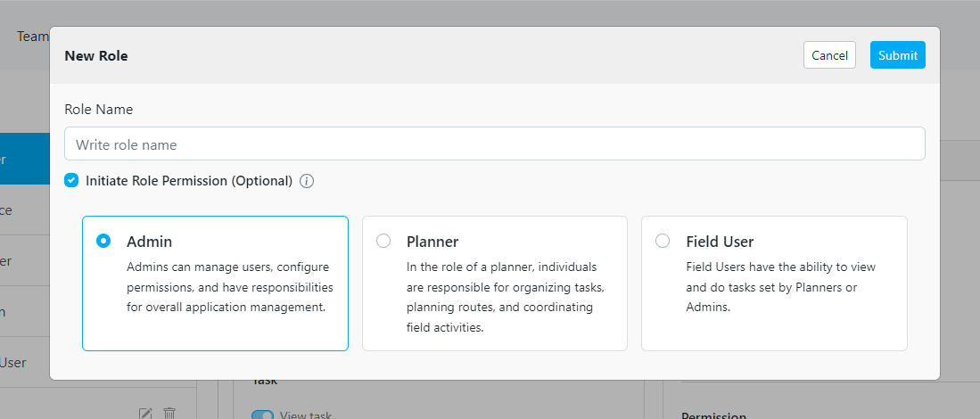Screen dimensions: 980x419
Task: Click the trash delete icon behind the dialog
Action: point(169,413)
